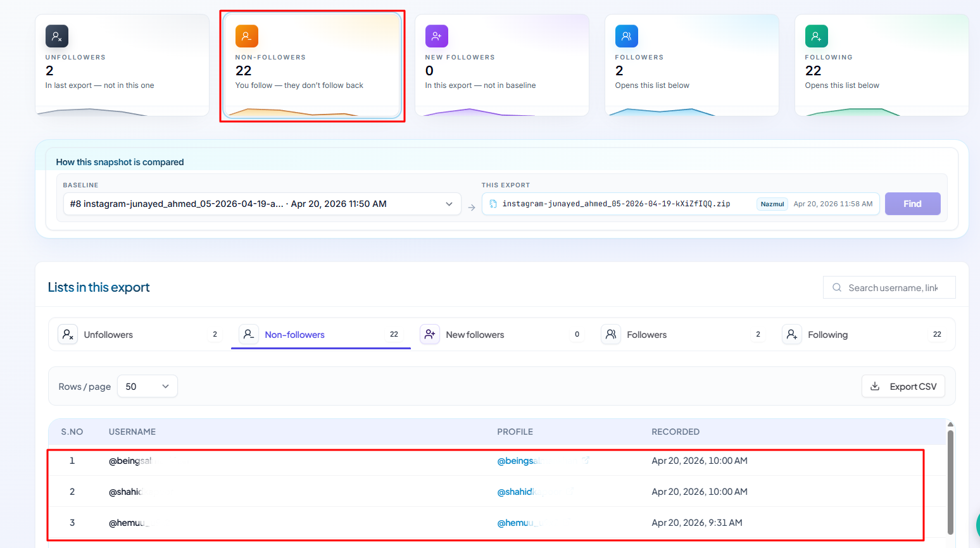This screenshot has height=548, width=980.
Task: Open the New Followers stat card
Action: click(x=502, y=65)
